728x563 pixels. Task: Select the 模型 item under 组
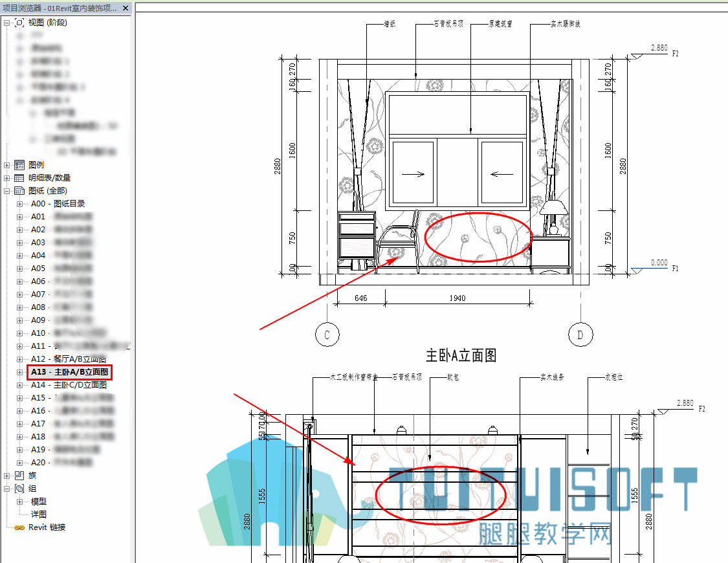point(39,502)
